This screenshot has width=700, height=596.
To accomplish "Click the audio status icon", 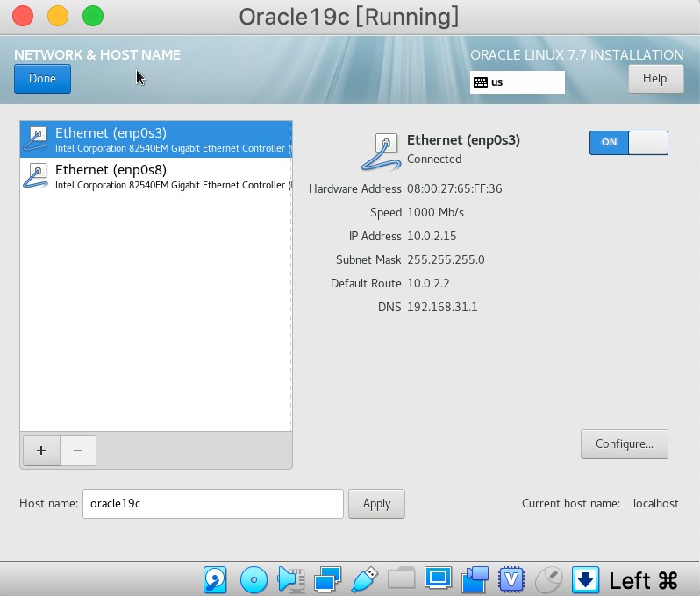I will tap(291, 579).
